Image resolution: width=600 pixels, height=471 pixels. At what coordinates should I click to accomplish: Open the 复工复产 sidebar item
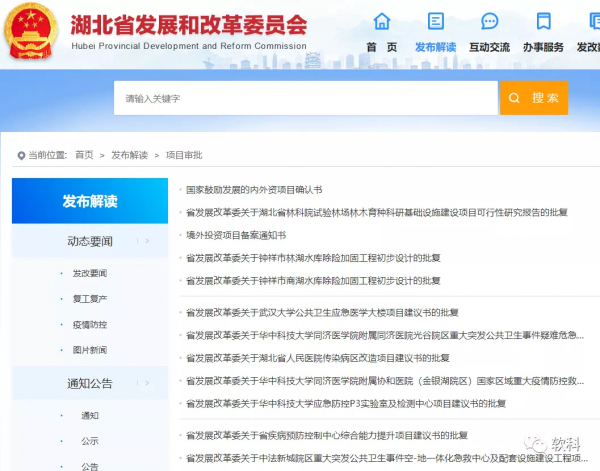90,299
